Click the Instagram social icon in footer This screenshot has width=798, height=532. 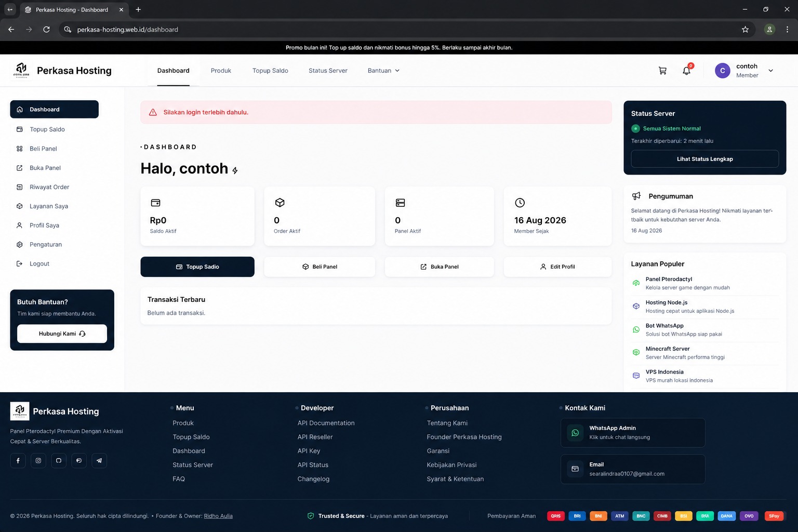(x=38, y=460)
